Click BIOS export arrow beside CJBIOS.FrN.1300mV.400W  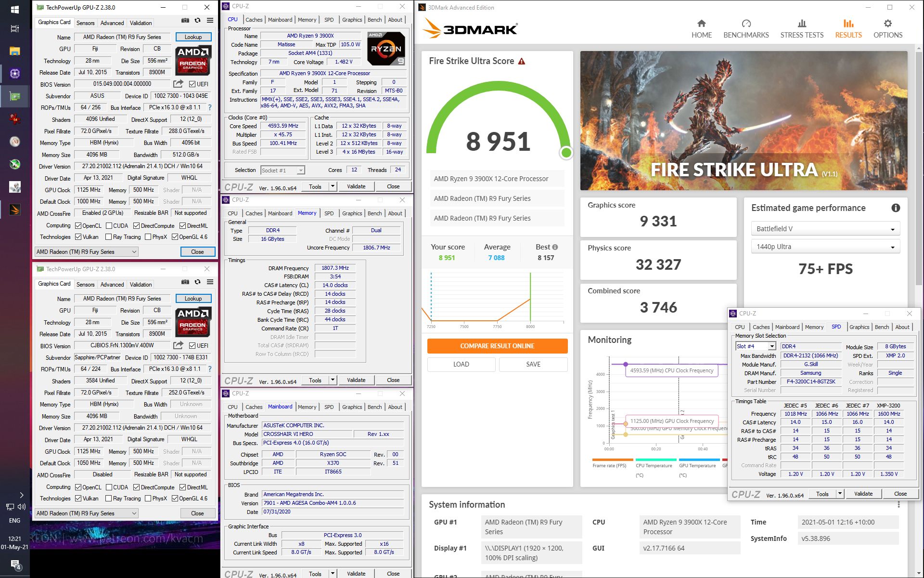click(178, 345)
